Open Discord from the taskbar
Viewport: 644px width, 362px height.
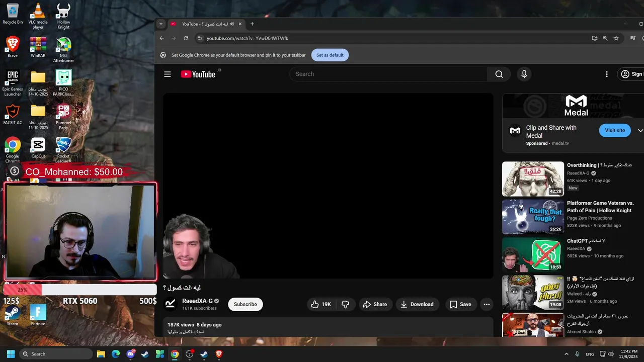click(130, 354)
